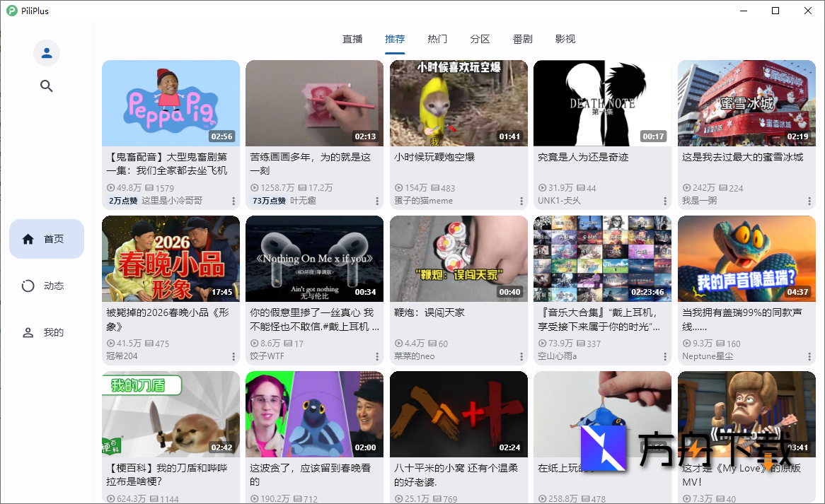Switch to the 影视 tab
The width and height of the screenshot is (825, 504).
click(x=565, y=39)
